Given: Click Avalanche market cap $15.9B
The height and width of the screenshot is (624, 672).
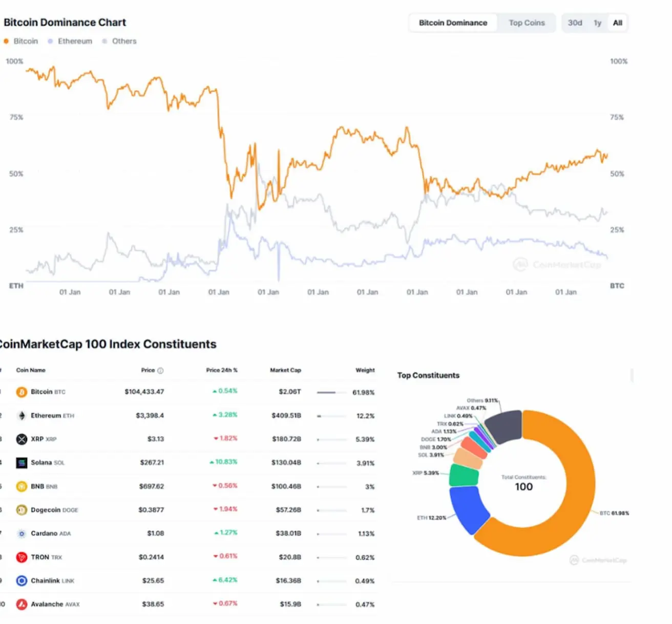Looking at the screenshot, I should (290, 605).
